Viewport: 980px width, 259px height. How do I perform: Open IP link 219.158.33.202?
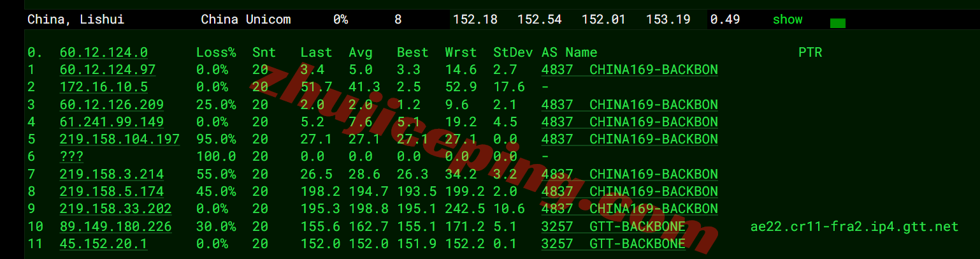[116, 209]
